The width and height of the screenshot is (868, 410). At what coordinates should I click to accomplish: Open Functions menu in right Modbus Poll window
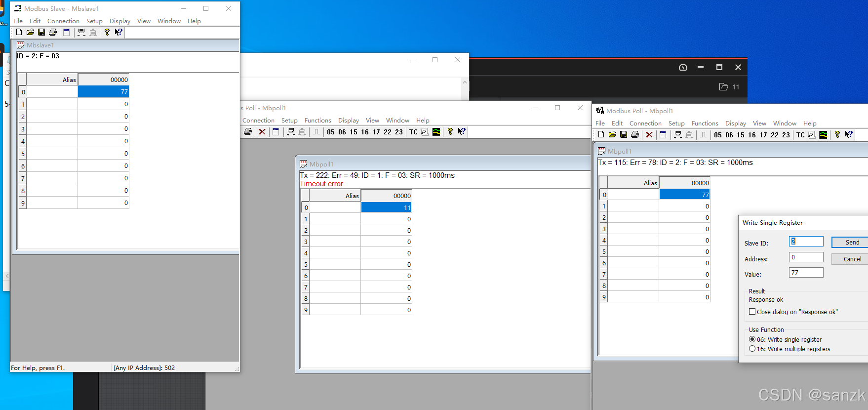(x=705, y=123)
